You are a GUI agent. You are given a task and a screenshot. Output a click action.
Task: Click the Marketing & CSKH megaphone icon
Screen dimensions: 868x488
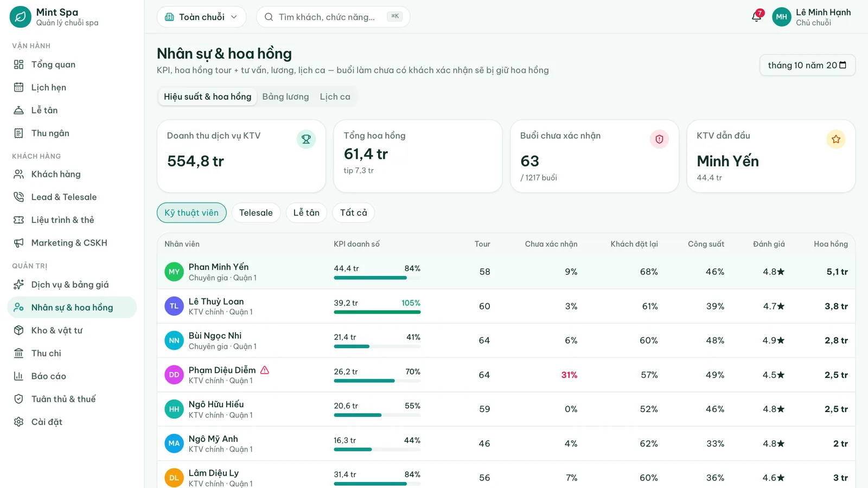point(18,243)
